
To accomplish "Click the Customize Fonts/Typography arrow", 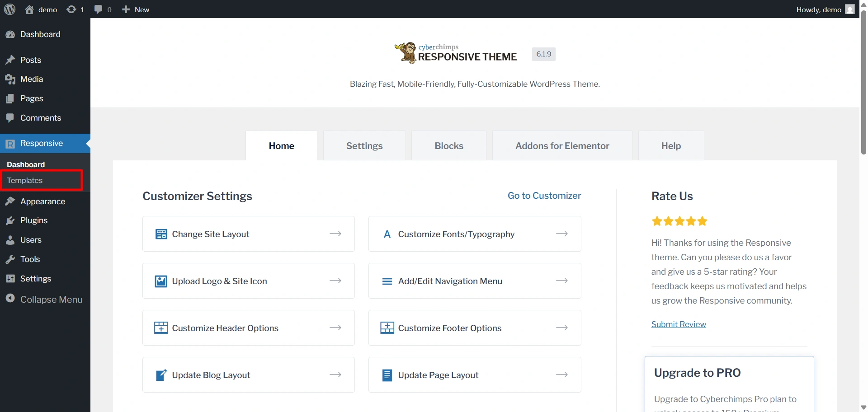I will (562, 234).
